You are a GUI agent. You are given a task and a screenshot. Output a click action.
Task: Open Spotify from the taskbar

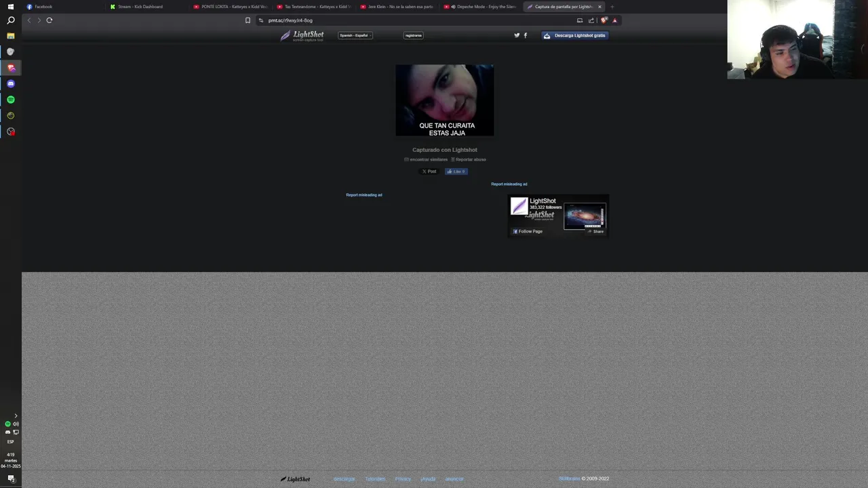[10, 100]
